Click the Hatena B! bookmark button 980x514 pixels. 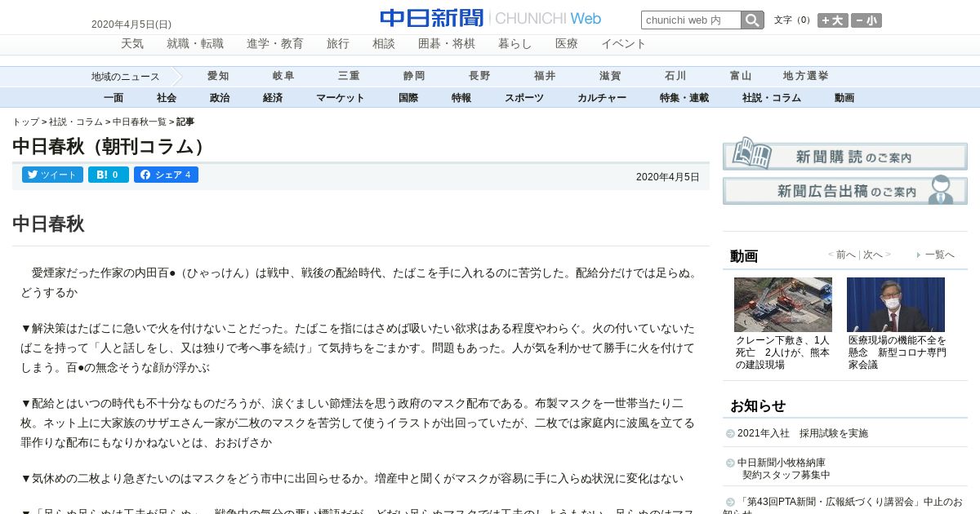point(109,175)
